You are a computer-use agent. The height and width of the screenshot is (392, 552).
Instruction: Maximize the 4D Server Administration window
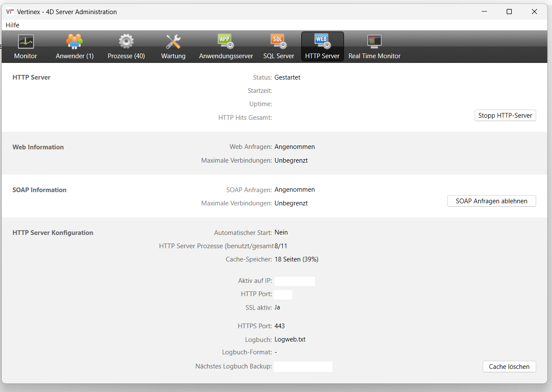pyautogui.click(x=509, y=12)
